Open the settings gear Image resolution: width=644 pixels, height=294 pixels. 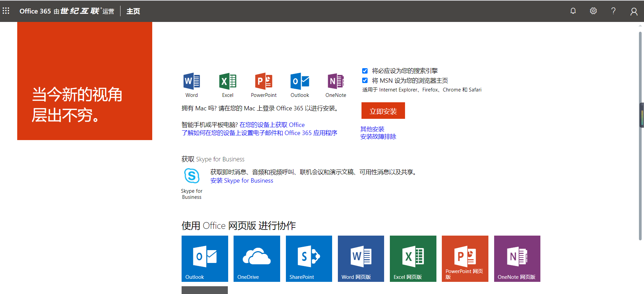(x=593, y=11)
